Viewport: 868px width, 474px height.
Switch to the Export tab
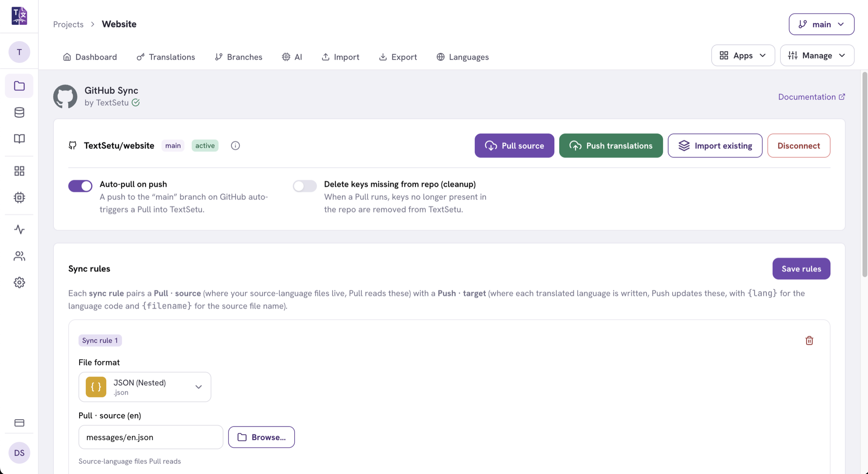point(398,57)
